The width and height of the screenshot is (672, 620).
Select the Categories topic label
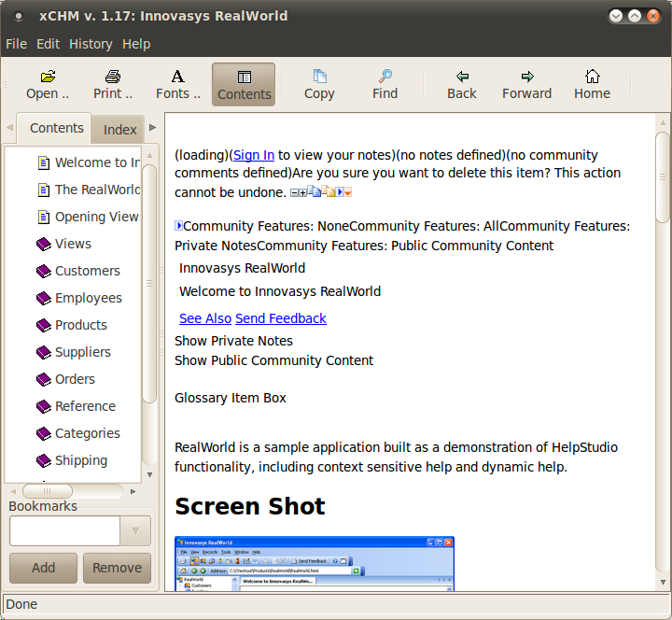[88, 433]
